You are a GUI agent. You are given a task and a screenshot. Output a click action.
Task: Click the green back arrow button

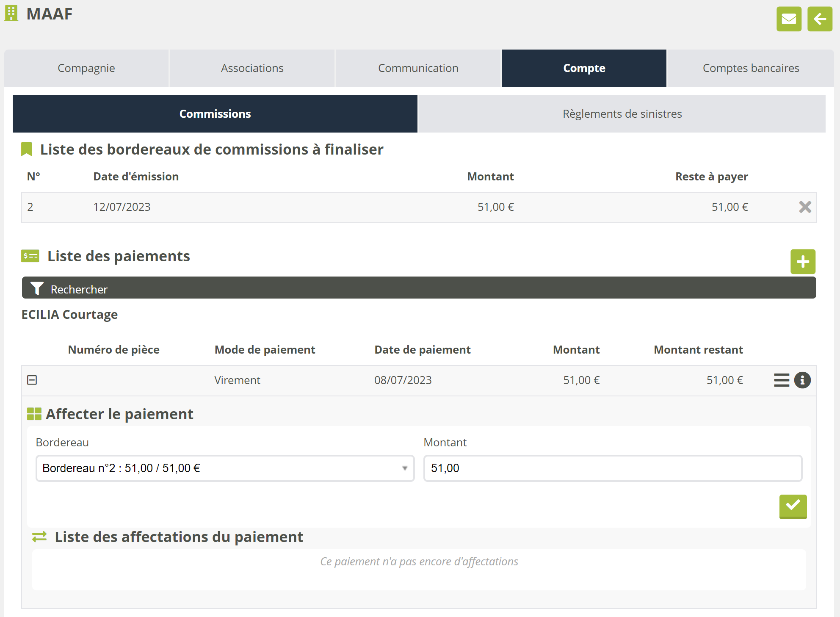820,19
